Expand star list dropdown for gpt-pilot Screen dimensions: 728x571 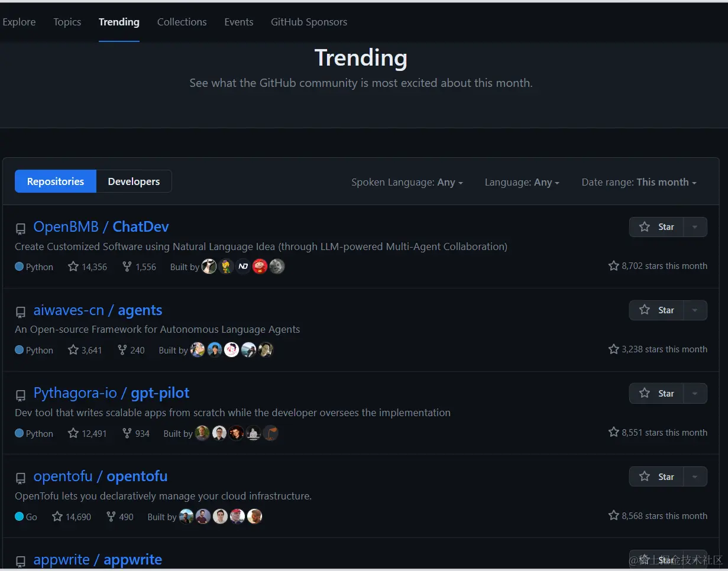[695, 394]
